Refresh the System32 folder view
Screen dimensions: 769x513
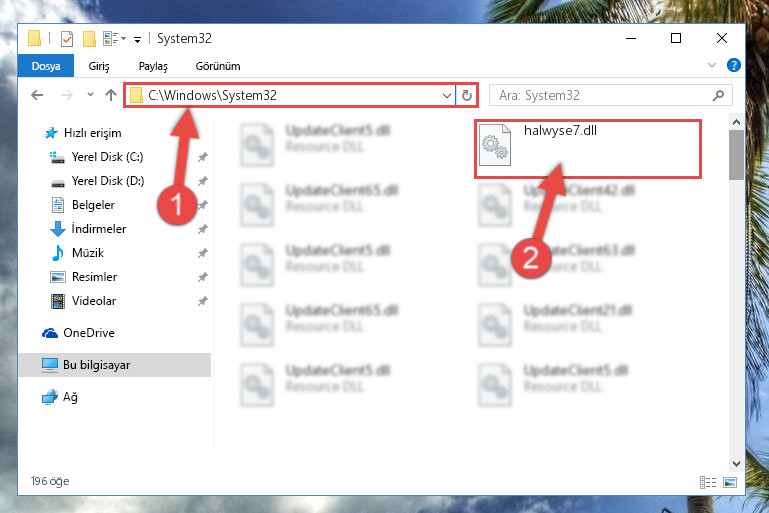coord(467,95)
